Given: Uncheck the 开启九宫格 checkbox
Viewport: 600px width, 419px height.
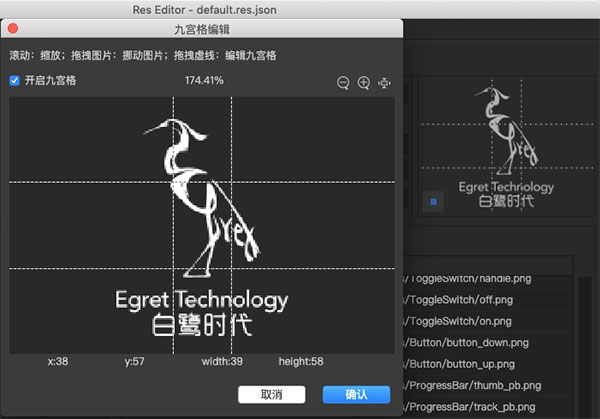Looking at the screenshot, I should (x=15, y=81).
